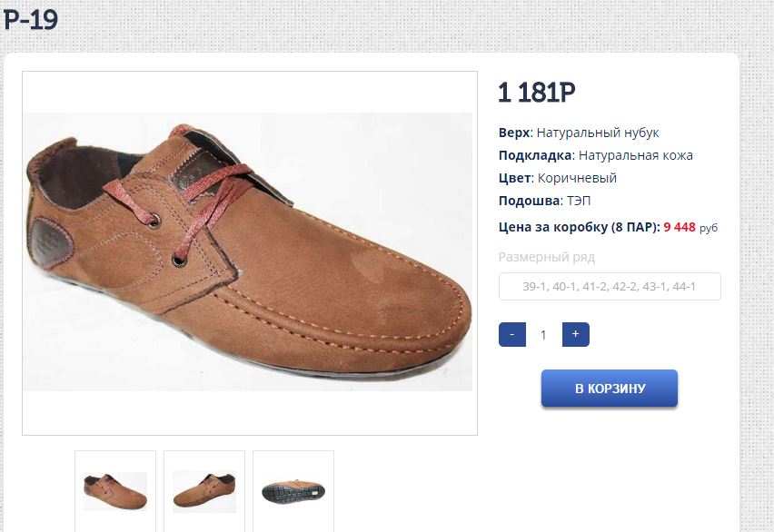Click the red 9 448 box price
This screenshot has width=774, height=532.
[680, 227]
